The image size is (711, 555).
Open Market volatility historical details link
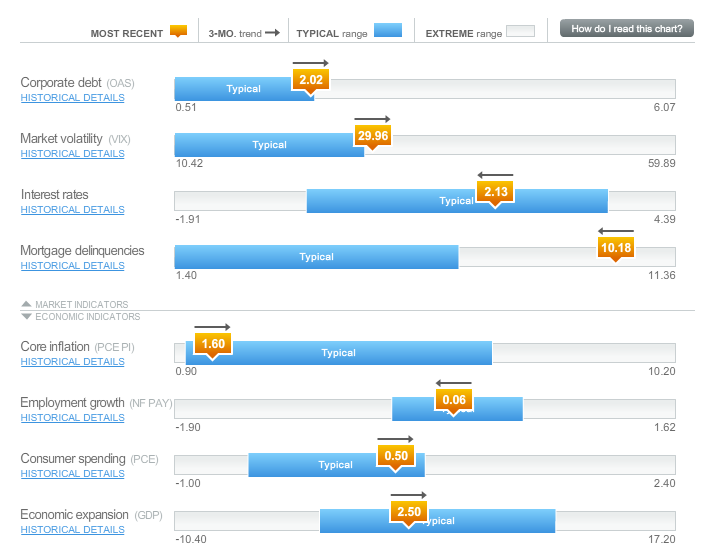click(73, 154)
